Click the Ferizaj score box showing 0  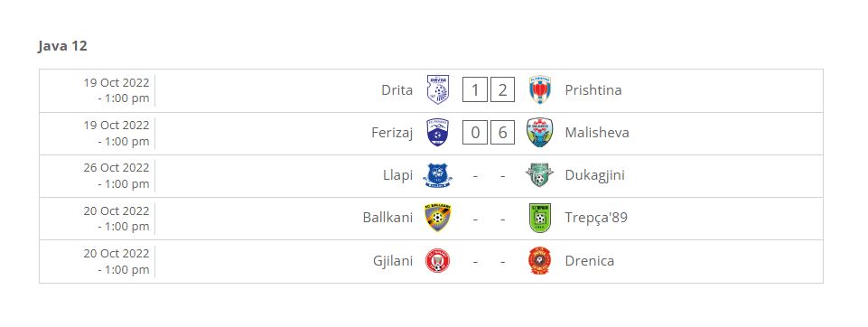point(475,133)
